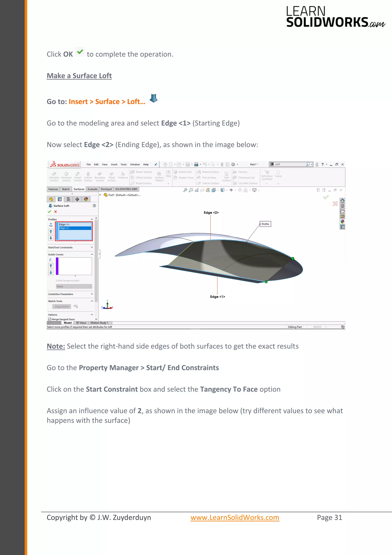Open the Tools menu

click(124, 164)
